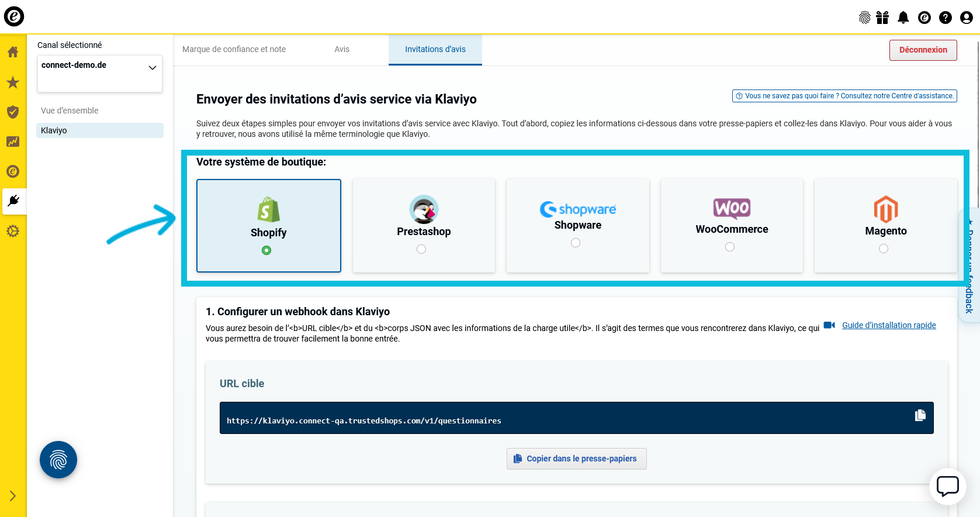
Task: Click the Déconnexion button
Action: click(923, 50)
